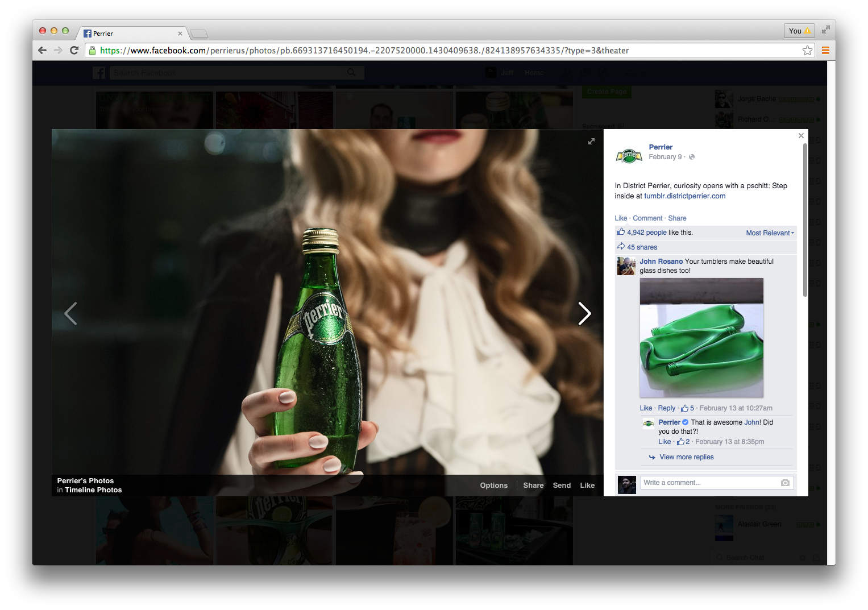
Task: Open John Rosano's avatar picture
Action: coord(626,266)
